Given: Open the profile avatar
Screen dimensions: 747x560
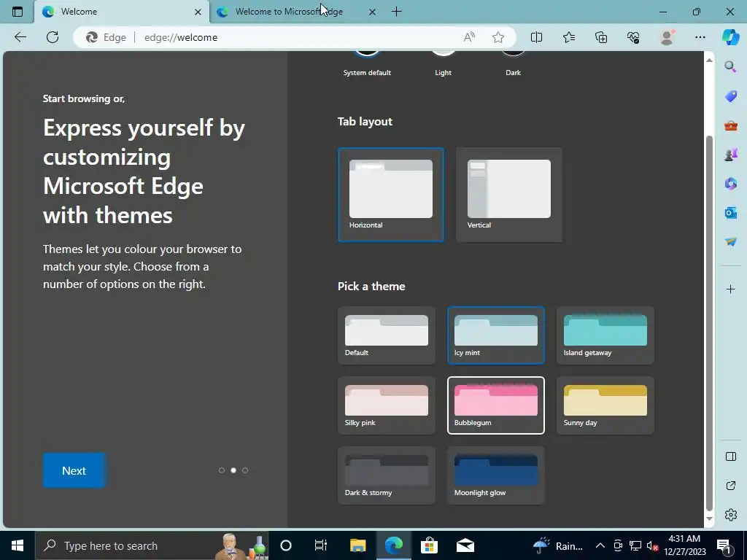Looking at the screenshot, I should point(667,37).
